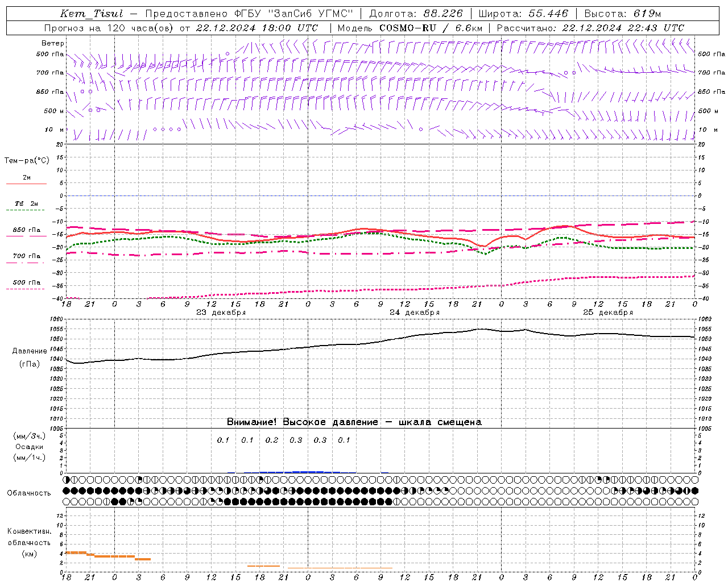Click the green dotted dew point curve
The width and height of the screenshot is (728, 582).
click(x=380, y=232)
